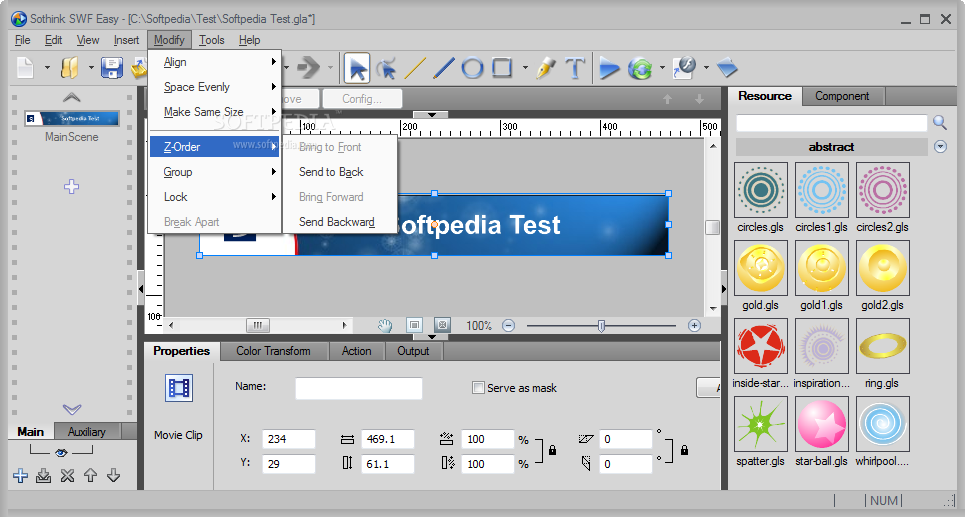The image size is (965, 517).
Task: Open the Open file dropdown arrow
Action: coord(91,68)
